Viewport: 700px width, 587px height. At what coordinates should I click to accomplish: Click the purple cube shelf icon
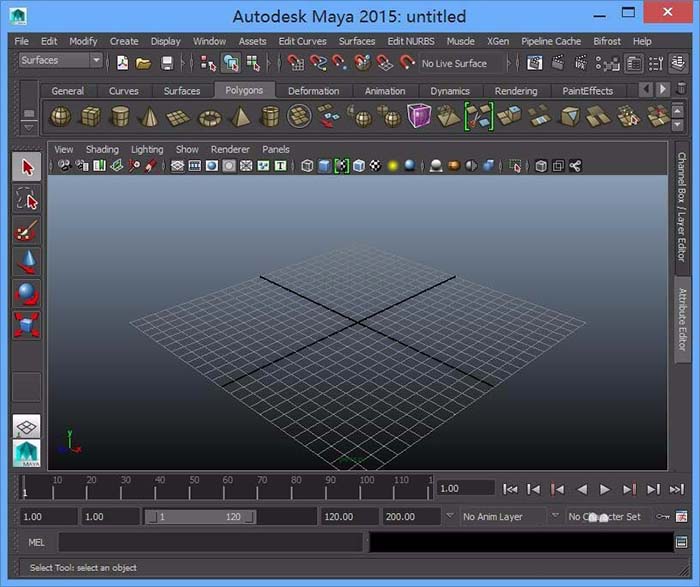(418, 116)
